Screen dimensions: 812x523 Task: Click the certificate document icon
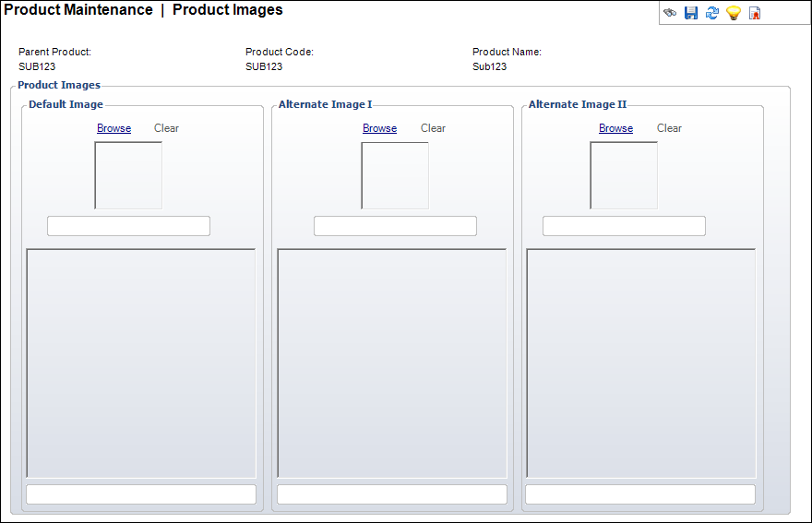(x=755, y=13)
